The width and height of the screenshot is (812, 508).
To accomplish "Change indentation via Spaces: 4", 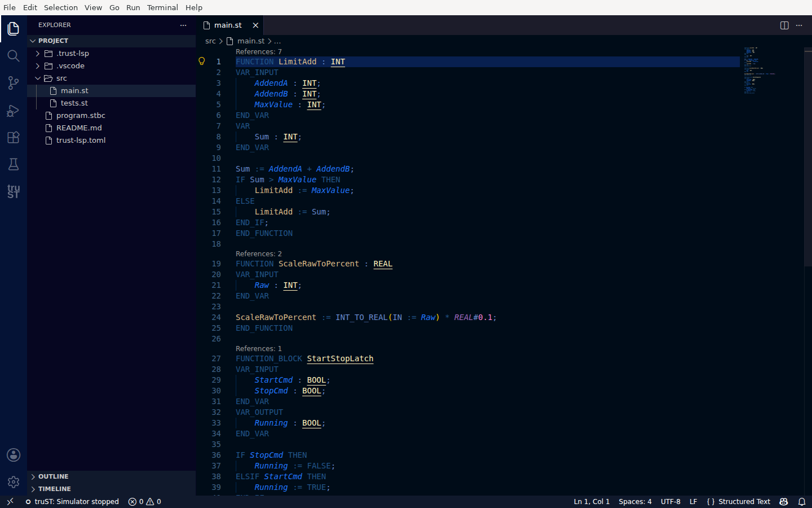I will coord(635,501).
